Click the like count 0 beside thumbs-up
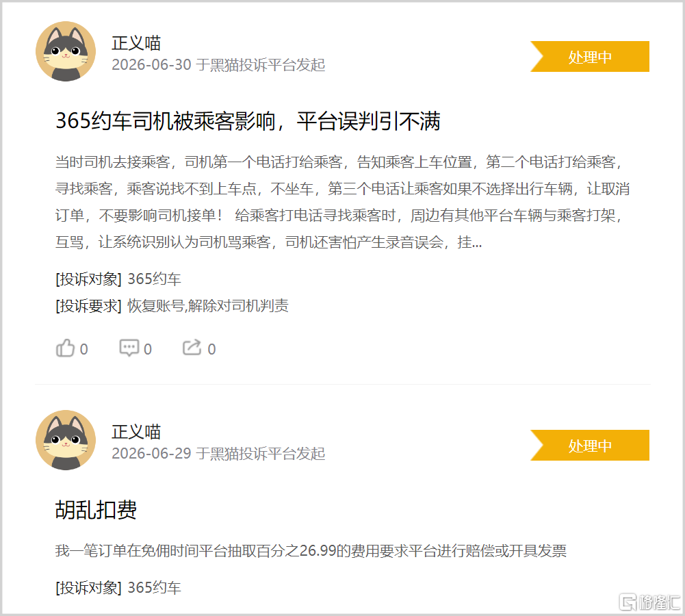685x616 pixels. [x=84, y=350]
